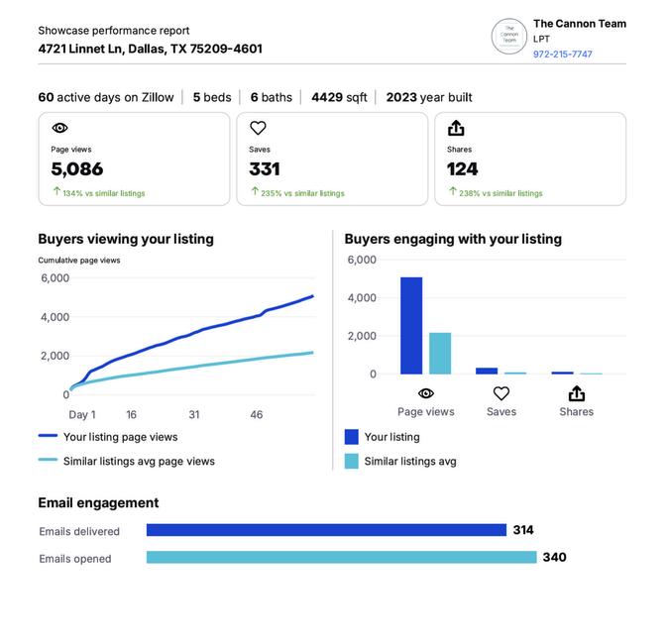Click the Emails delivered bar
Screen dimensions: 666x644
326,530
